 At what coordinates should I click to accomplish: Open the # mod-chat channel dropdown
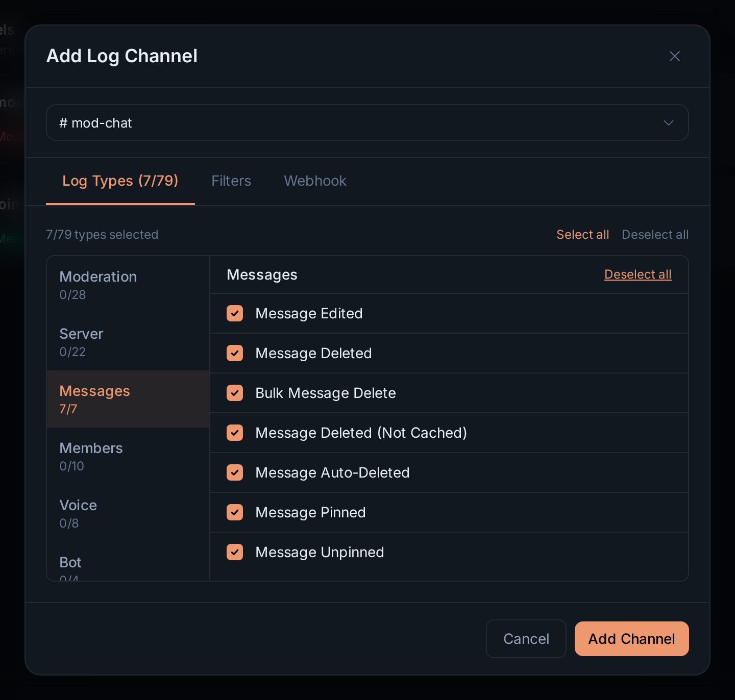[367, 122]
